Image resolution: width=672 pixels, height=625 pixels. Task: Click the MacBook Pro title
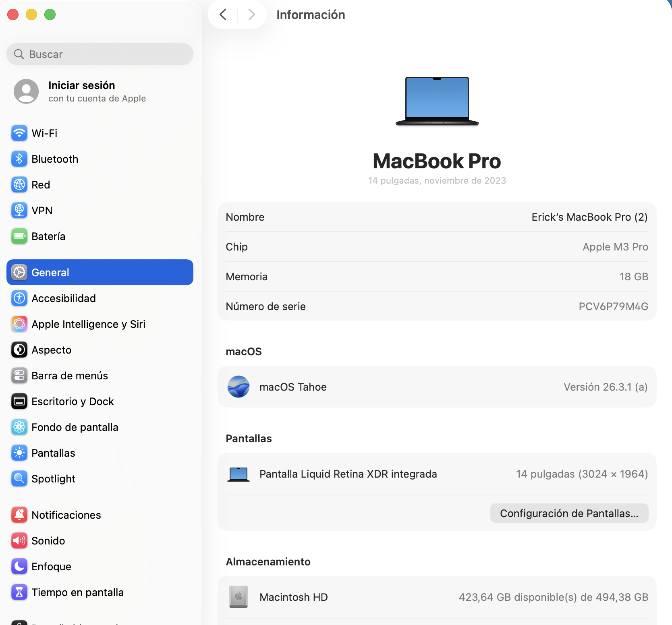point(437,161)
